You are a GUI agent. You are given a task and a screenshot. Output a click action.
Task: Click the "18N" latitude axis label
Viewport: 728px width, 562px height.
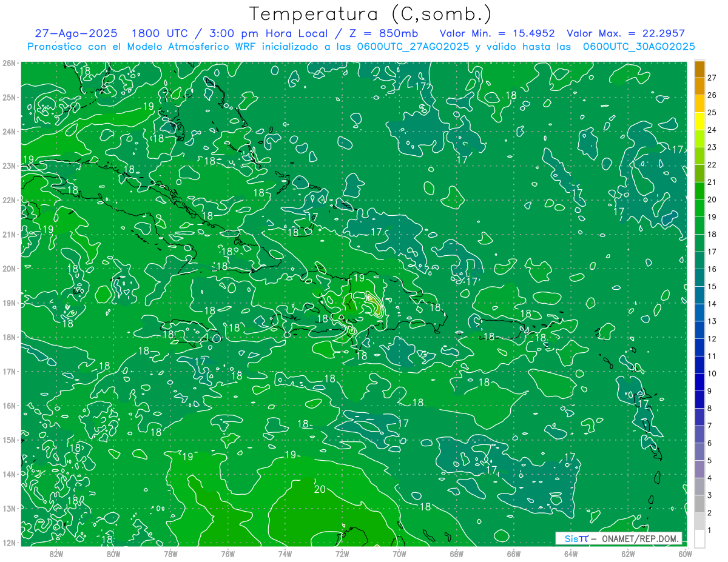[9, 337]
